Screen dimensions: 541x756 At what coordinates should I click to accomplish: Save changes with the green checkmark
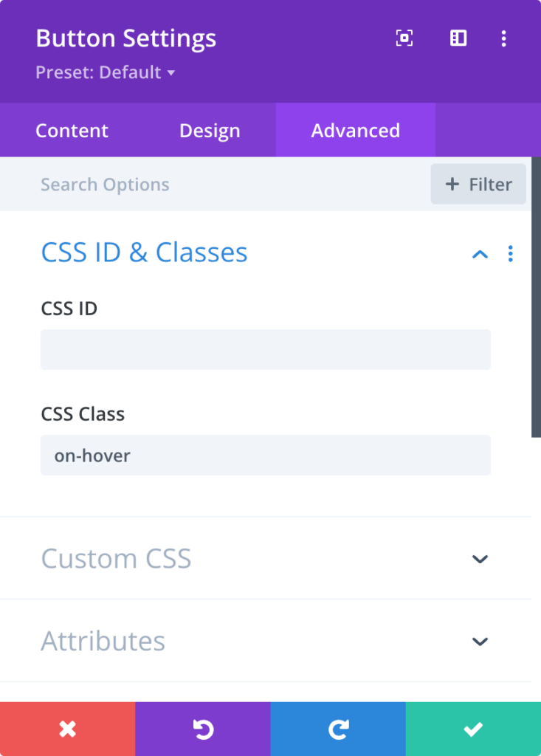474,729
